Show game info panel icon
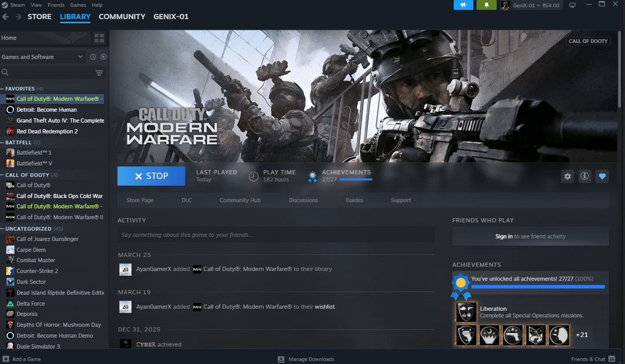The image size is (625, 364). click(584, 177)
